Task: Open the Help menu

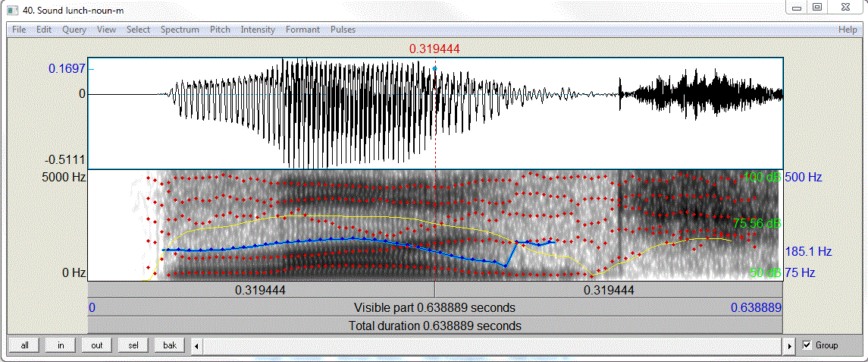Action: 848,30
